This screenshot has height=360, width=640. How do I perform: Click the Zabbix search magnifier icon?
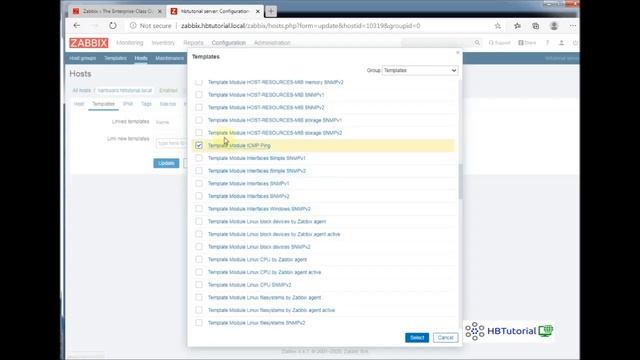tap(477, 43)
